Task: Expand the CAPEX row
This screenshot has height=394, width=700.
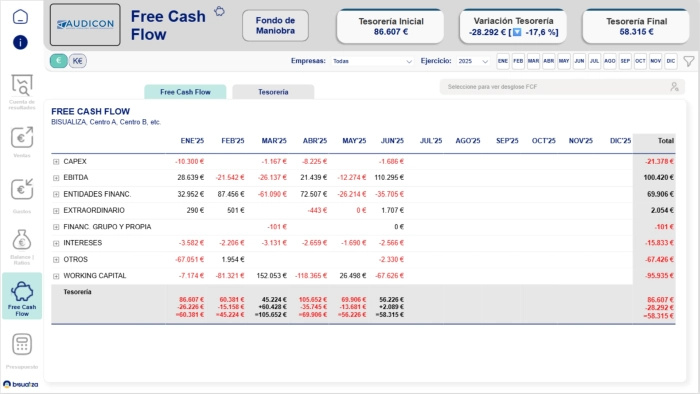Action: coord(56,162)
